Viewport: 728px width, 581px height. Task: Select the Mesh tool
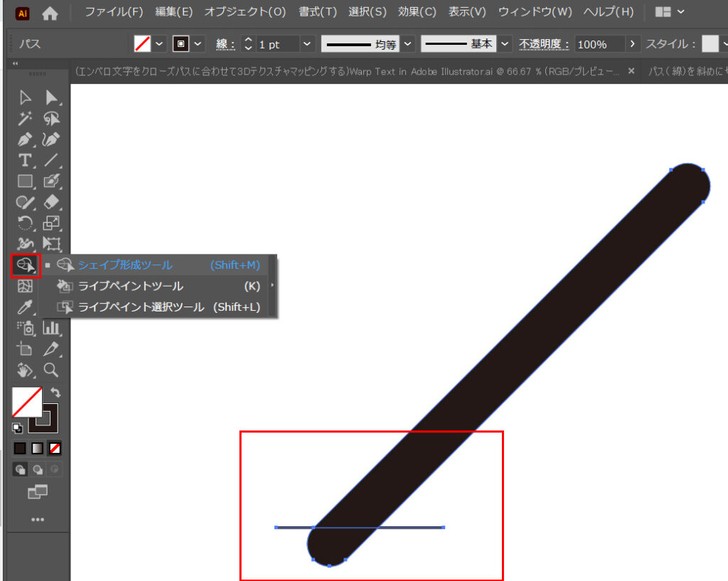[25, 286]
